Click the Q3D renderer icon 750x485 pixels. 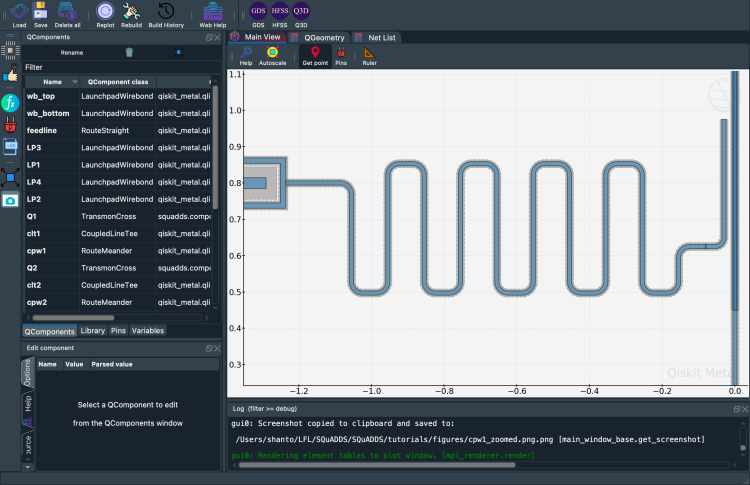(301, 14)
